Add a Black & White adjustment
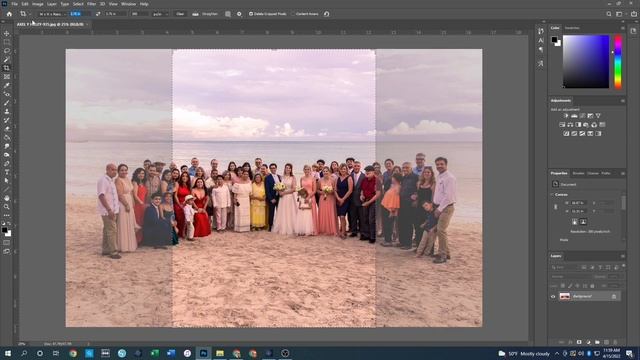Screen dimensions: 640x360 tap(578, 124)
